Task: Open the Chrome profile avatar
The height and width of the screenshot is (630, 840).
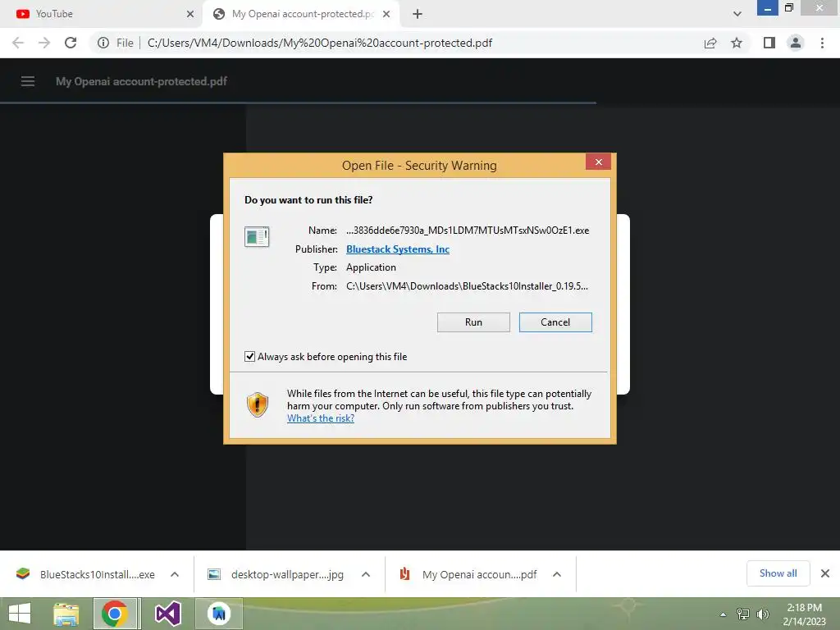Action: point(796,43)
